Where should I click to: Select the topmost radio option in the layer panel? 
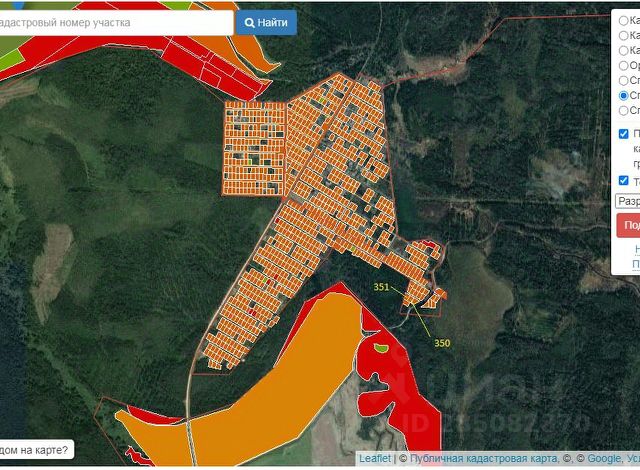coord(624,19)
